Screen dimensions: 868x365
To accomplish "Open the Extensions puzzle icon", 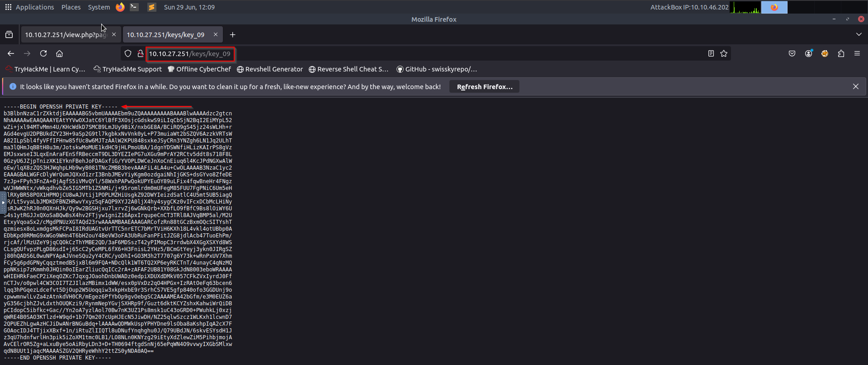I will (x=841, y=53).
